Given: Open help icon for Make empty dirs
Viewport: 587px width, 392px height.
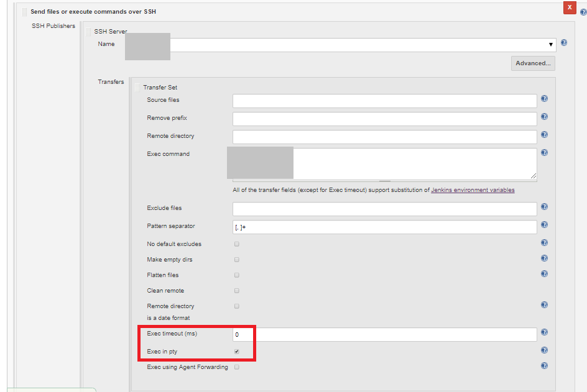Looking at the screenshot, I should 544,258.
